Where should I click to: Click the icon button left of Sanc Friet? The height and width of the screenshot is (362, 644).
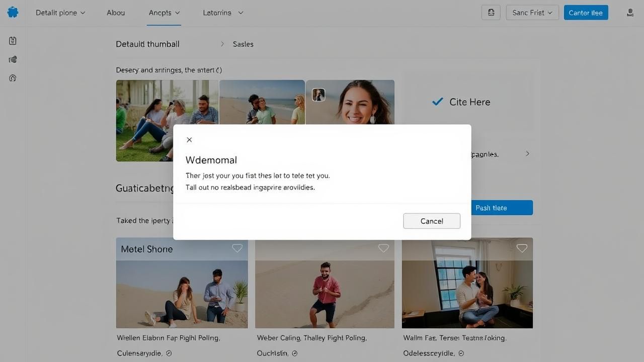point(491,13)
